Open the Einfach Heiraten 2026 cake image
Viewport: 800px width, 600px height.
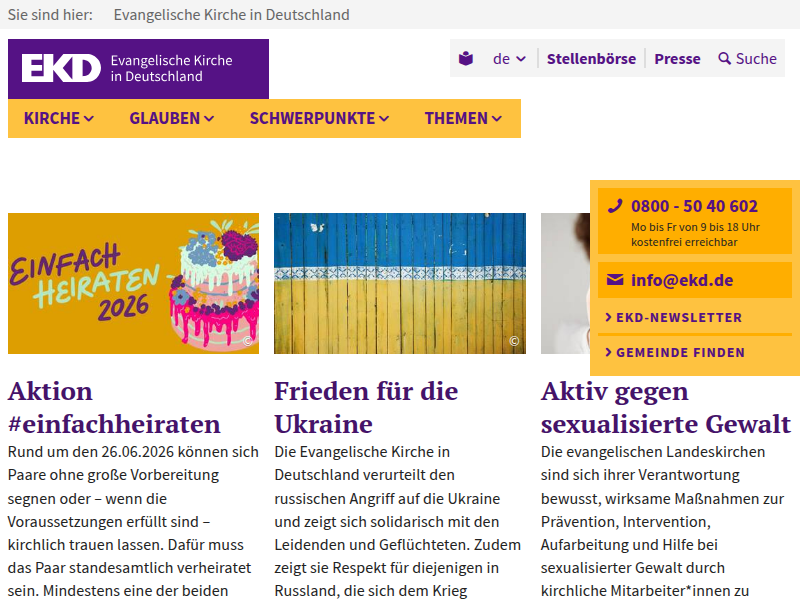point(133,283)
